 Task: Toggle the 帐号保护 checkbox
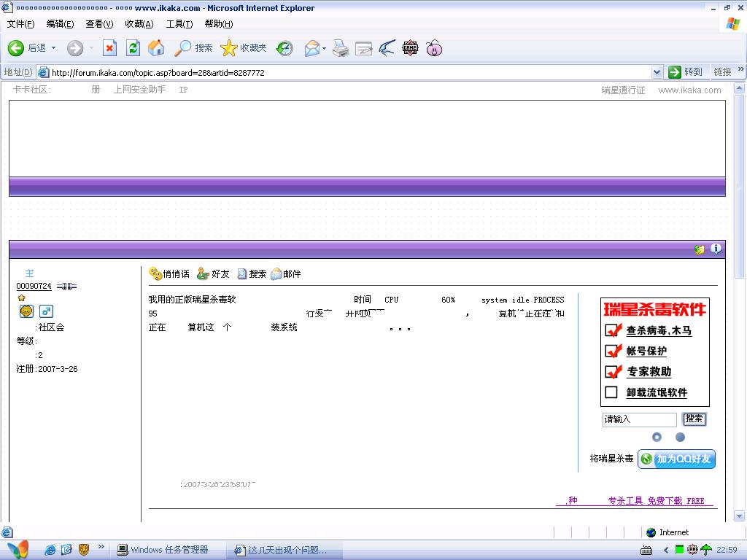click(613, 351)
